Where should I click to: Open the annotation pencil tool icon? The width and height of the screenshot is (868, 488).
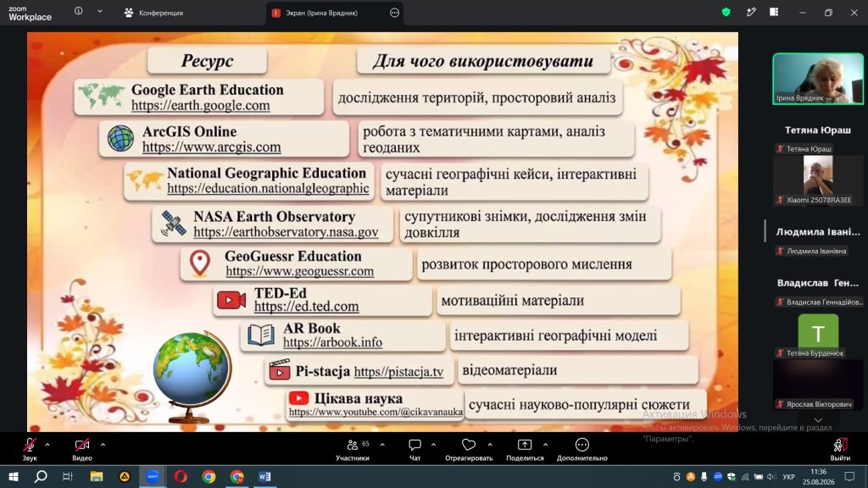(751, 12)
